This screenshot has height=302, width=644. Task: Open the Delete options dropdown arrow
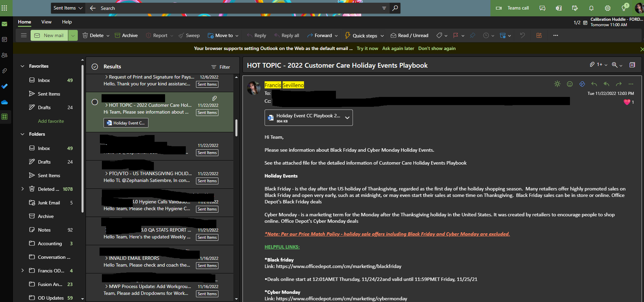[108, 36]
